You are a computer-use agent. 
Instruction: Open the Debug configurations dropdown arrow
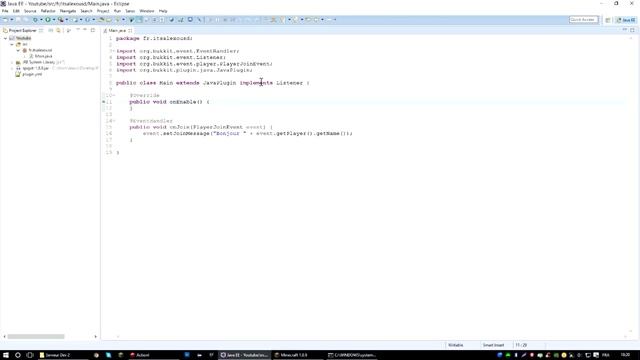(41, 20)
